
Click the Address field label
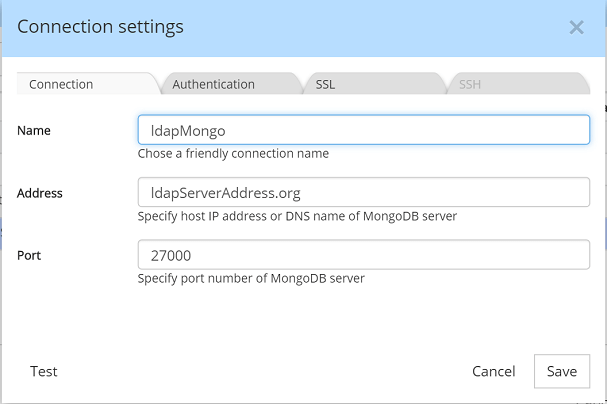[40, 192]
